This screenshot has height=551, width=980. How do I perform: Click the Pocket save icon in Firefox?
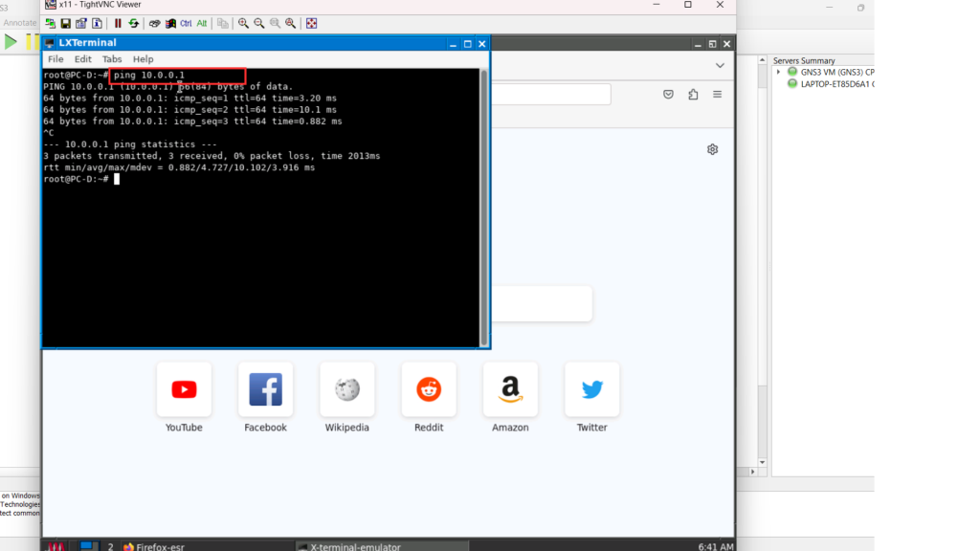coord(668,94)
